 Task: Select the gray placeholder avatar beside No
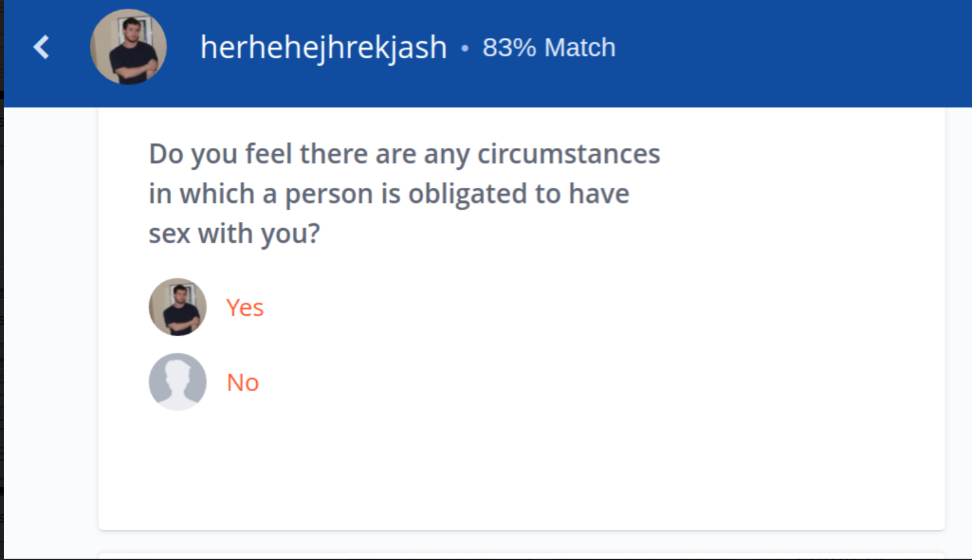tap(178, 382)
